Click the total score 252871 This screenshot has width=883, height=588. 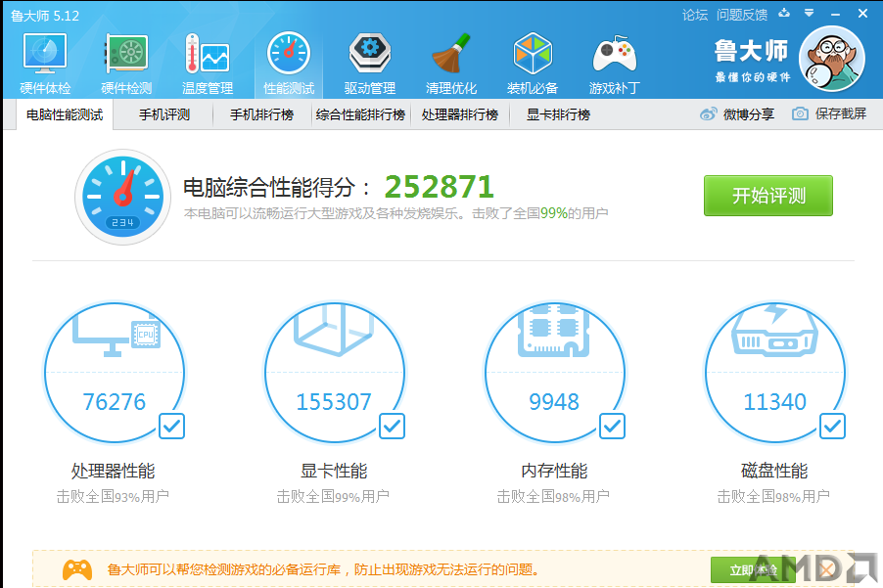pos(440,187)
